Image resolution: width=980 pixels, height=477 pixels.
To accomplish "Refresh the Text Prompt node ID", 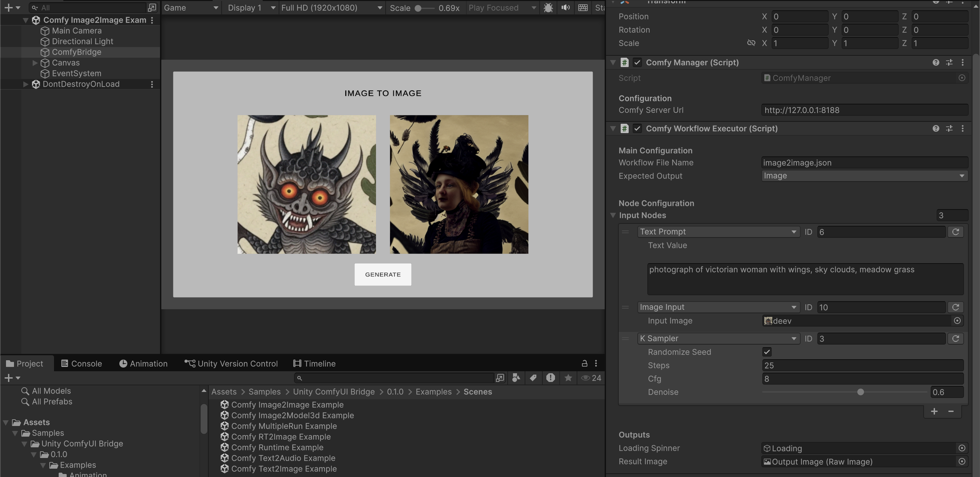I will [955, 232].
